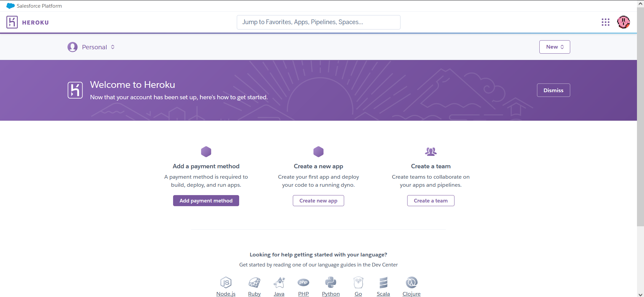Click Create a team button

point(431,200)
